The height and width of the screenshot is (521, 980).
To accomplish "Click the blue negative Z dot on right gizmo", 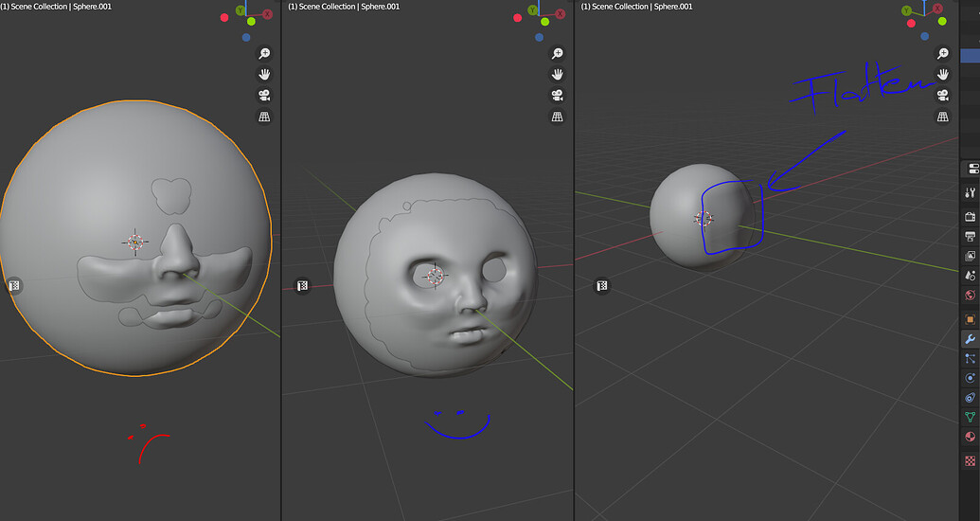I will pos(924,37).
